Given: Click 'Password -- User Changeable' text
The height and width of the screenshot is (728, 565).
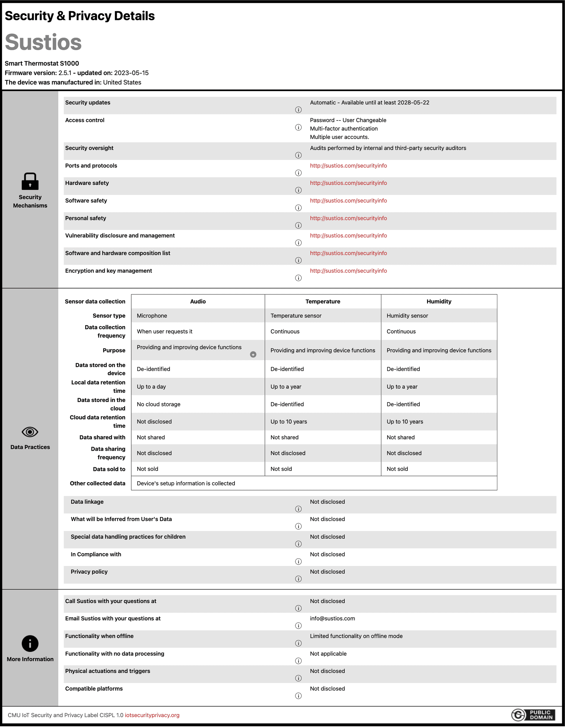Looking at the screenshot, I should (x=348, y=120).
